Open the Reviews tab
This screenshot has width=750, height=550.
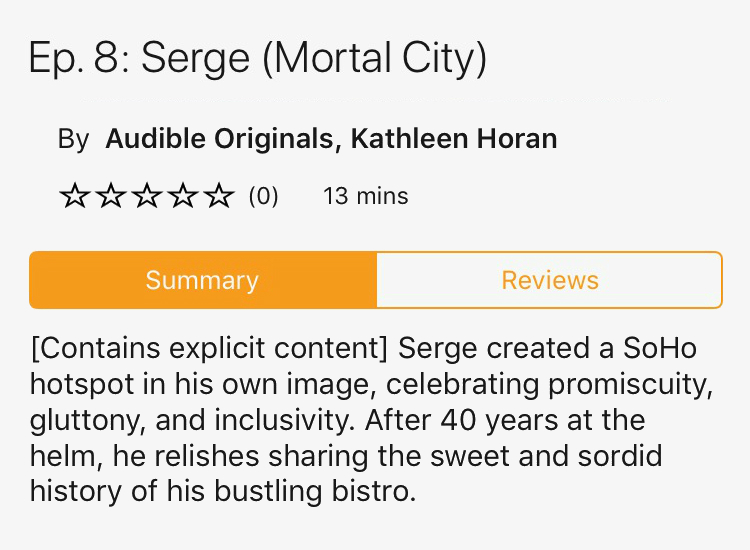(549, 280)
